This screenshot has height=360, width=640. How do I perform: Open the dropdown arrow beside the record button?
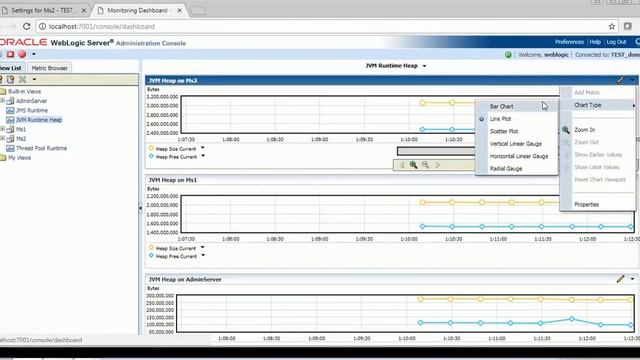click(x=33, y=54)
